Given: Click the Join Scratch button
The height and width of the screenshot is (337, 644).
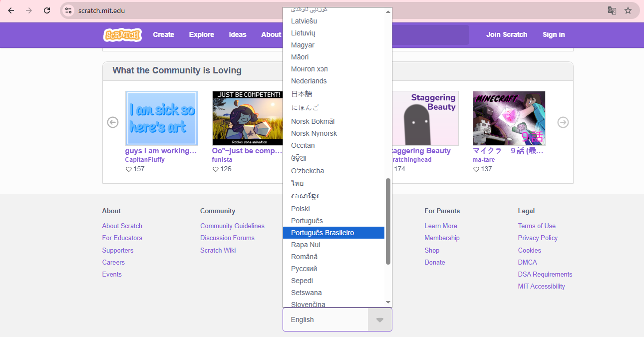Looking at the screenshot, I should tap(506, 34).
